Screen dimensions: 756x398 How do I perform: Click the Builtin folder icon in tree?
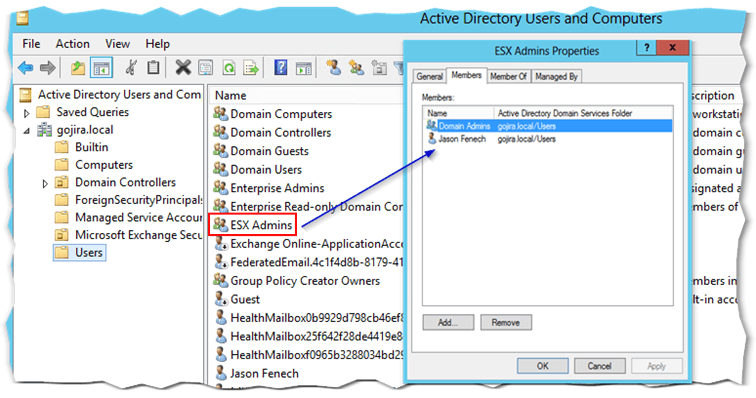click(62, 147)
